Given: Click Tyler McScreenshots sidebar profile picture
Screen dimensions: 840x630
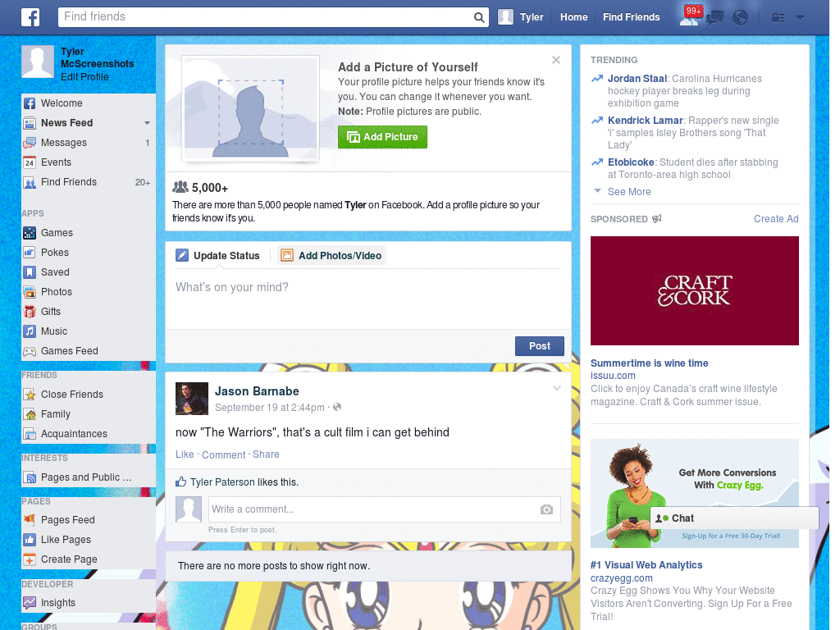Looking at the screenshot, I should tap(38, 62).
